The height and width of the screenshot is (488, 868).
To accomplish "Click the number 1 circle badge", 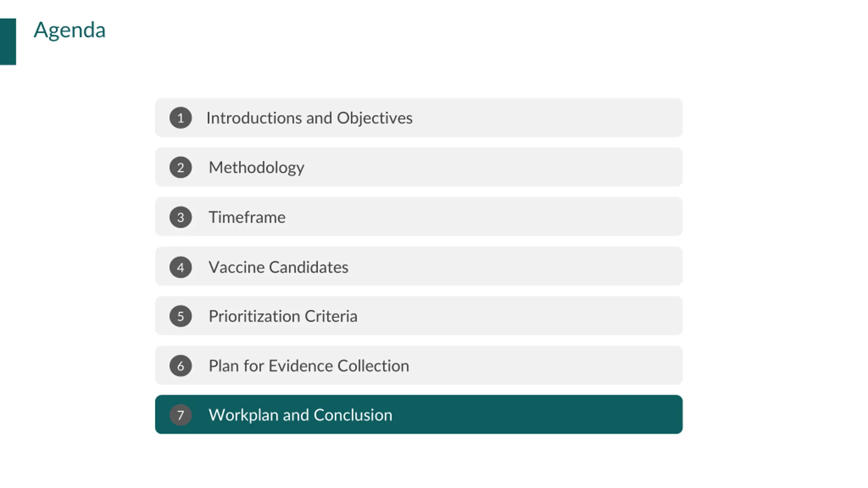I will click(180, 118).
